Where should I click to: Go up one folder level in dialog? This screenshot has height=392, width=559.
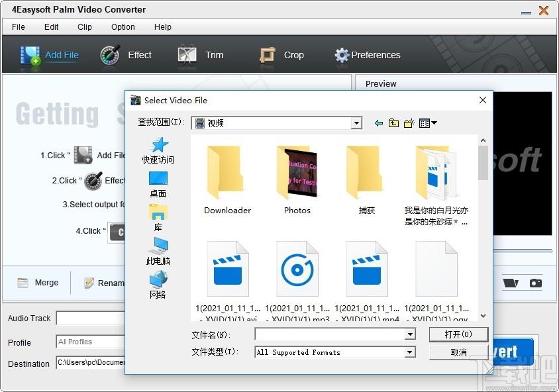point(394,123)
